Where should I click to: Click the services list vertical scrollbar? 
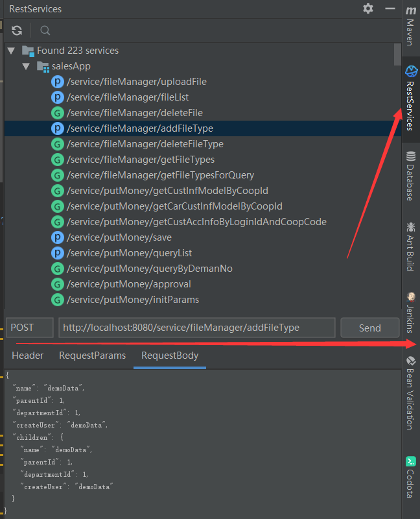pos(397,55)
